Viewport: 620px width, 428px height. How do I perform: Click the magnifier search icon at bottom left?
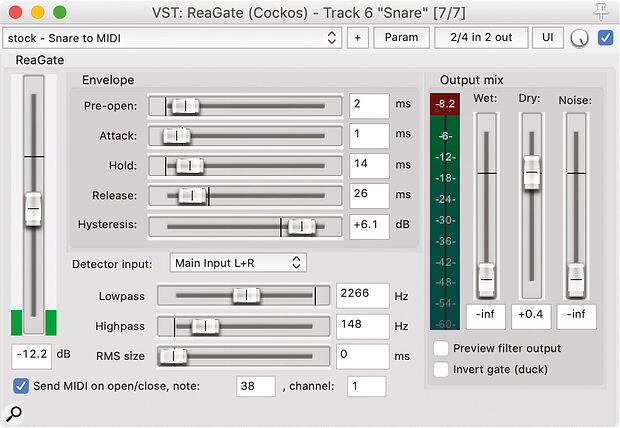[x=14, y=414]
